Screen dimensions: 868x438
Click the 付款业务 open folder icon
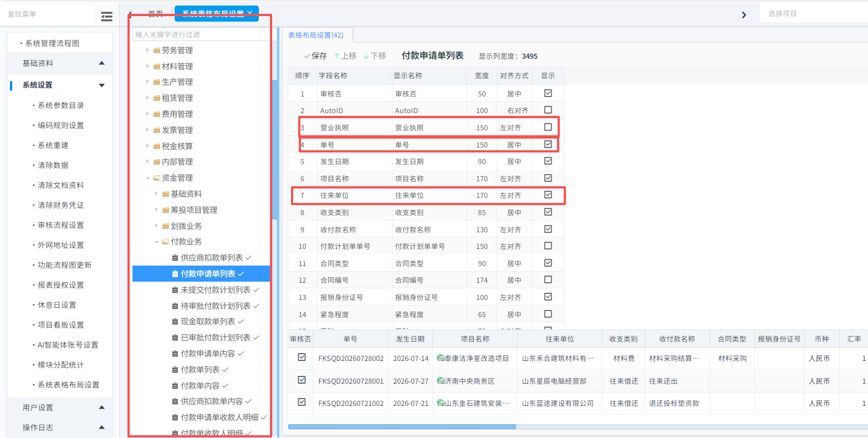coord(166,242)
